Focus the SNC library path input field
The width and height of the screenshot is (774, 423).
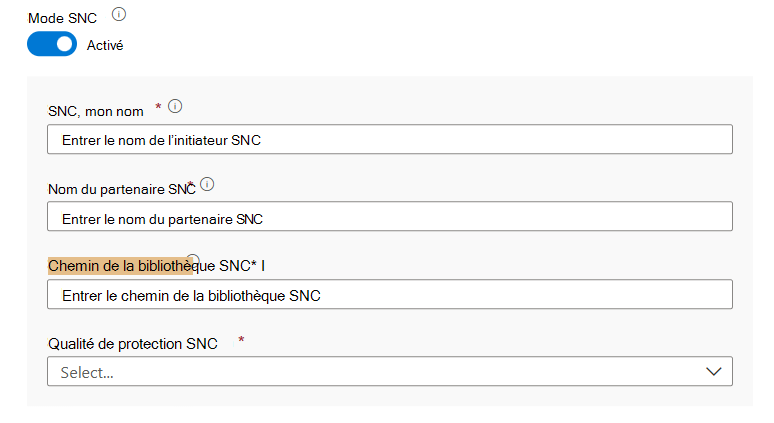389,295
